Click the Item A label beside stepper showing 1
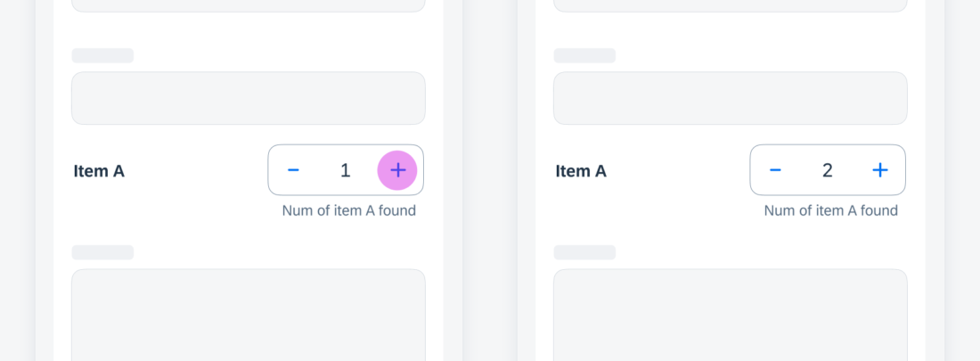Image resolution: width=980 pixels, height=361 pixels. tap(99, 171)
